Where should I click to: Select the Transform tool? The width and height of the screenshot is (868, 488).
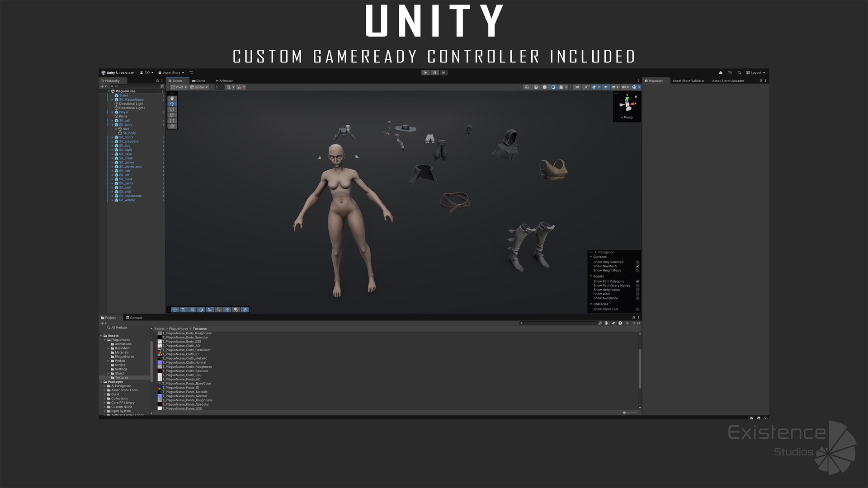coord(172,127)
